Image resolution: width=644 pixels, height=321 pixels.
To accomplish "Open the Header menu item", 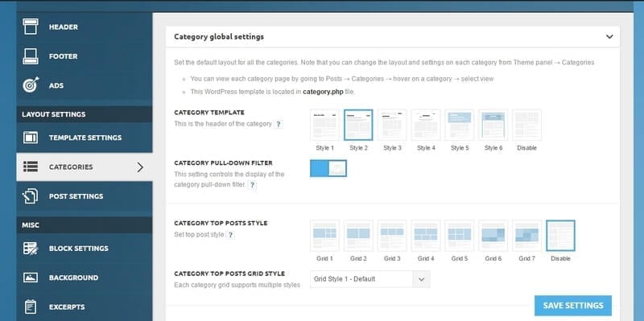I will (85, 27).
